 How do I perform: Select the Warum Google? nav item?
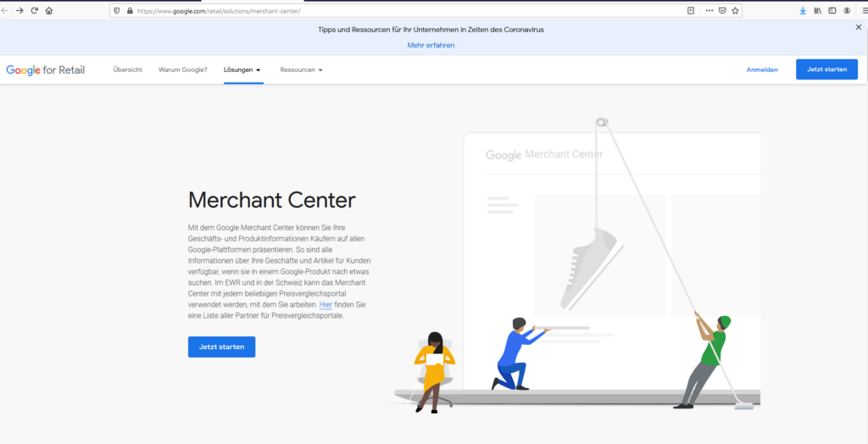(x=182, y=69)
